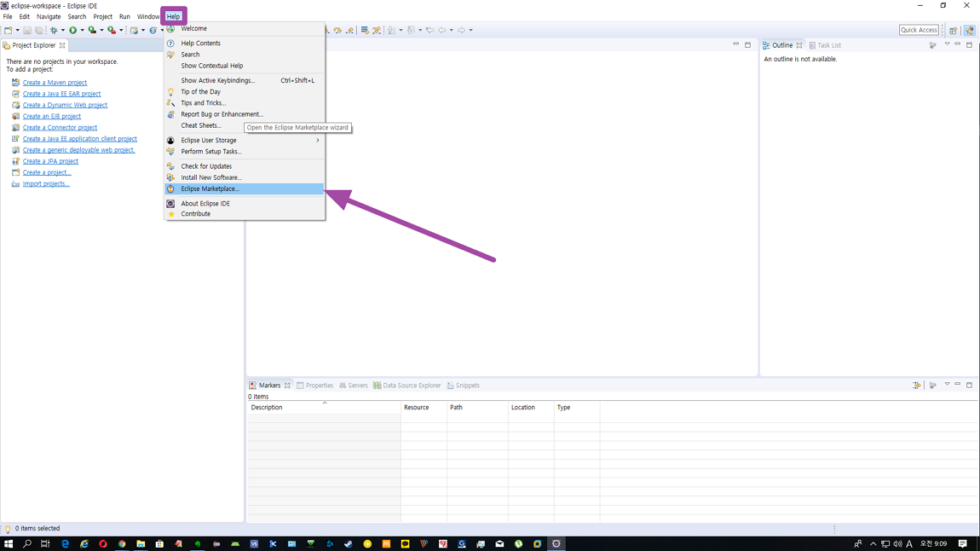Click the green Run button icon

[73, 30]
